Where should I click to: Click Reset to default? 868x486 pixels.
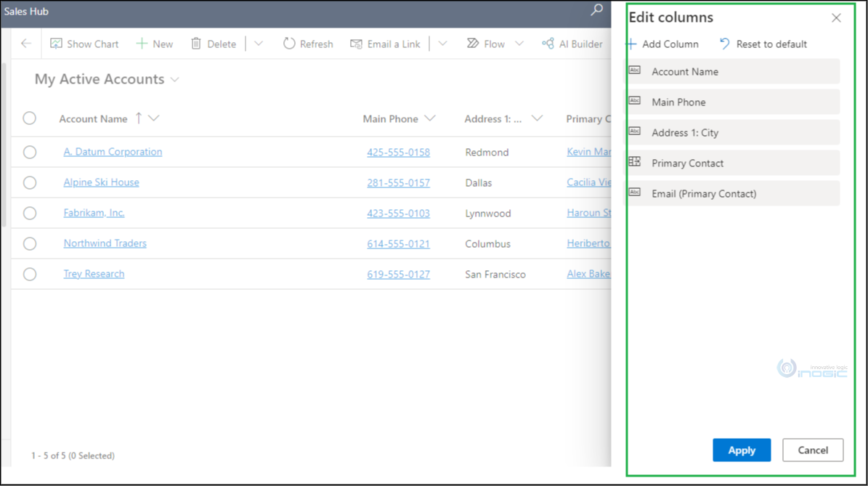[763, 44]
